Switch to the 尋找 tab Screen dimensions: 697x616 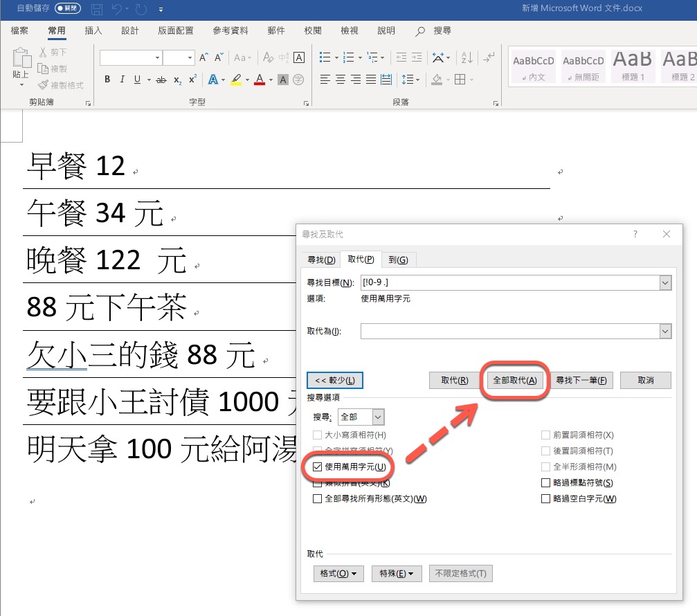coord(320,260)
